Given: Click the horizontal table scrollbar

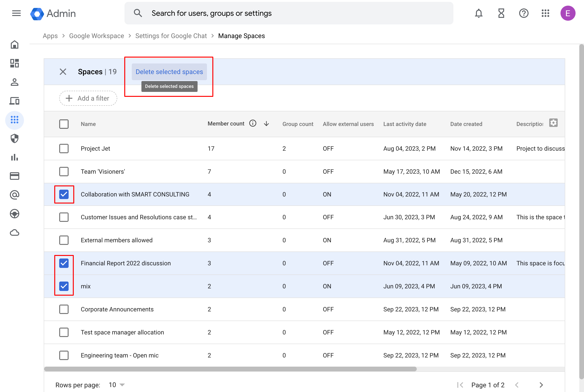Looking at the screenshot, I should (x=230, y=369).
